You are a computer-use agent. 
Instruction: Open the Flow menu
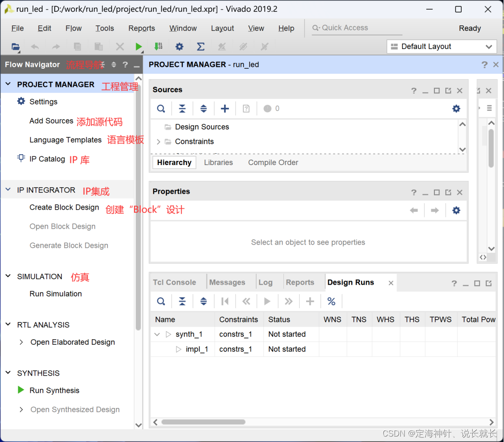pos(74,28)
